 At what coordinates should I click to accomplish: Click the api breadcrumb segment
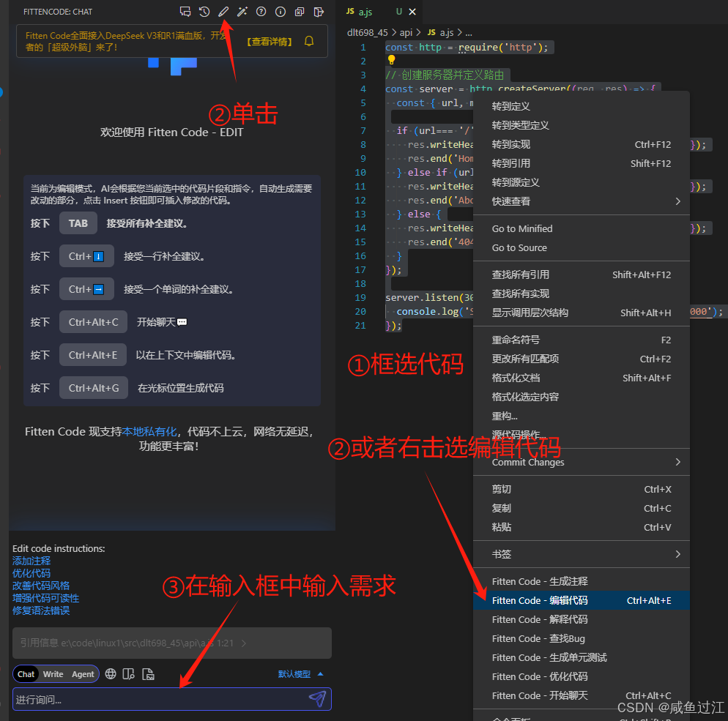[406, 32]
